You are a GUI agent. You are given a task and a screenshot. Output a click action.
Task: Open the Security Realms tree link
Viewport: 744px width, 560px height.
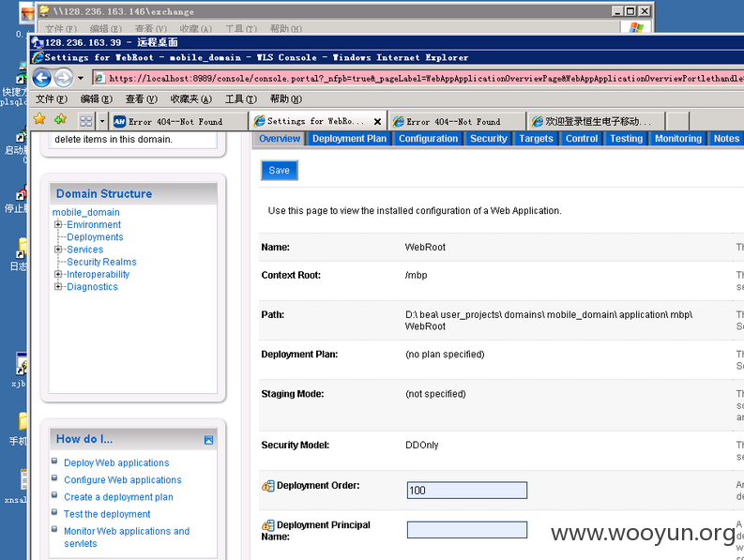click(x=101, y=262)
